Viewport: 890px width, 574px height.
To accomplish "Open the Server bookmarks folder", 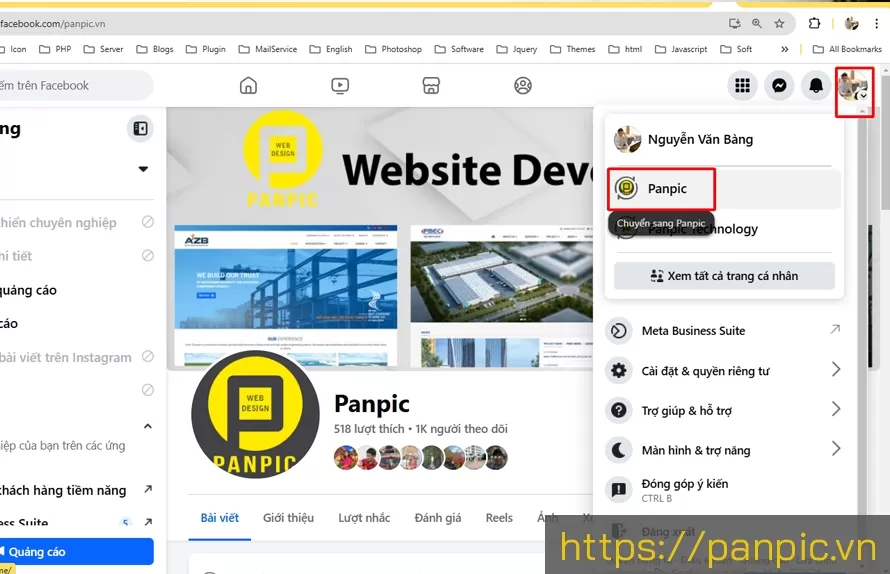I will tap(103, 49).
